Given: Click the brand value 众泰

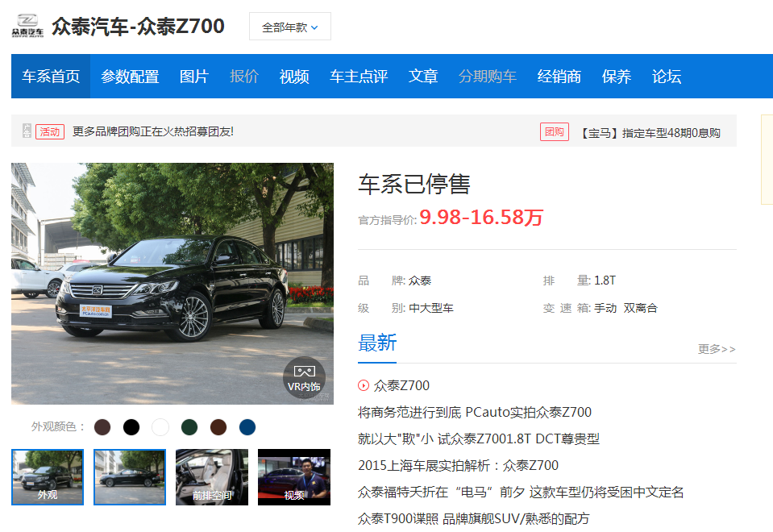Looking at the screenshot, I should click(420, 281).
